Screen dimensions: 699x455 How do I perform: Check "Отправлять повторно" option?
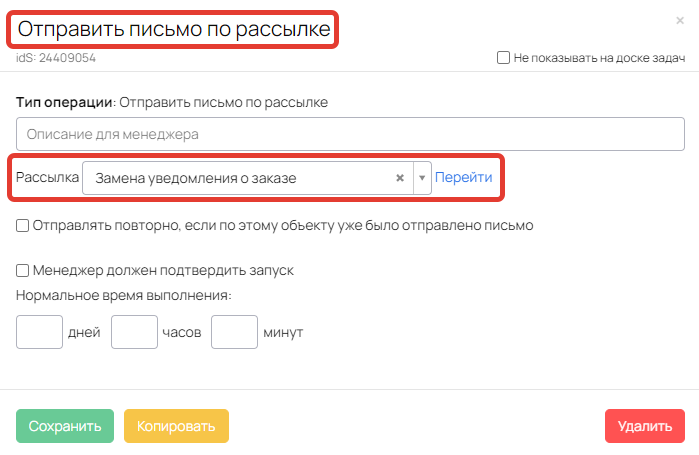[22, 225]
